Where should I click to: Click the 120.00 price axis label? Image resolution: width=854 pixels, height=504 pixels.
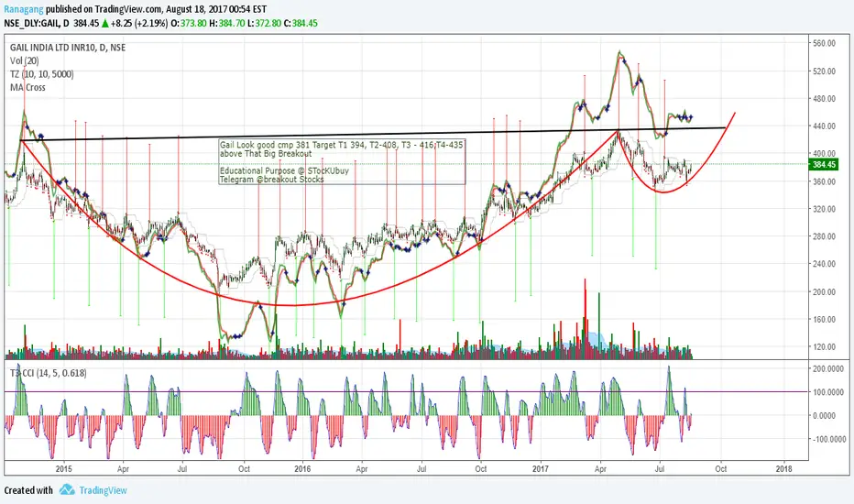824,347
